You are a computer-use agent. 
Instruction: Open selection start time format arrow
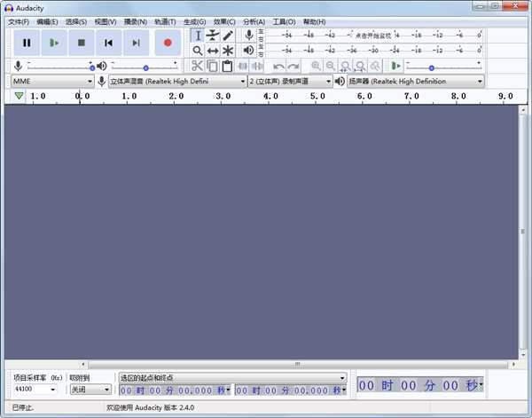229,390
